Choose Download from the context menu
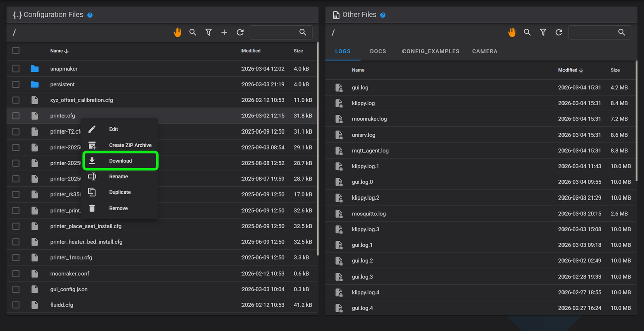 120,161
